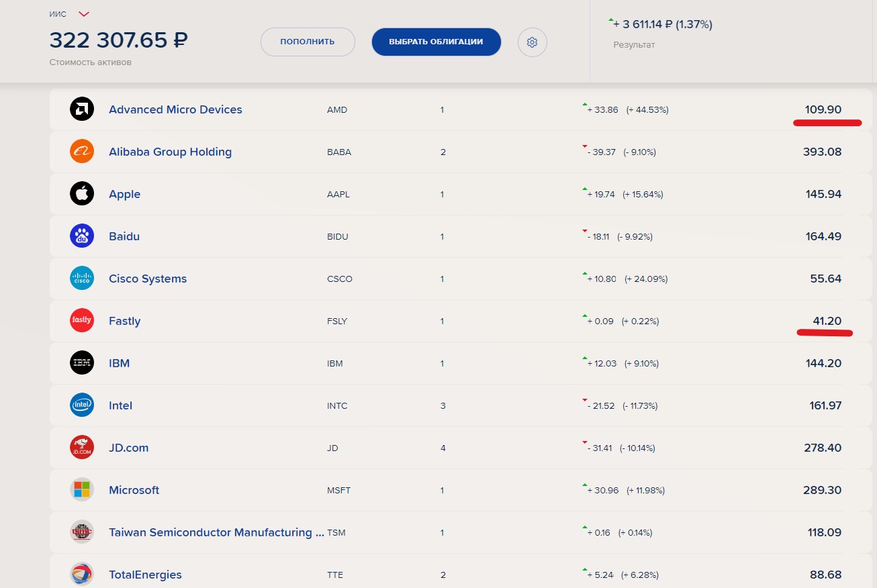This screenshot has width=877, height=588.
Task: Click the IBM value 144.20
Action: pyautogui.click(x=824, y=363)
